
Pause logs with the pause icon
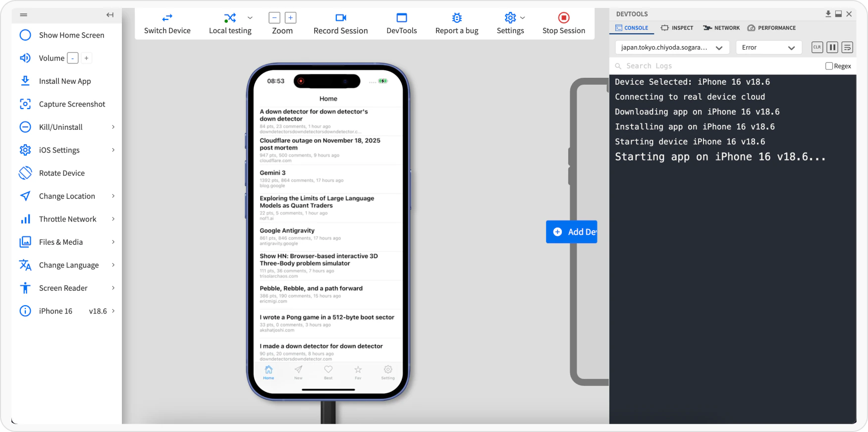832,48
